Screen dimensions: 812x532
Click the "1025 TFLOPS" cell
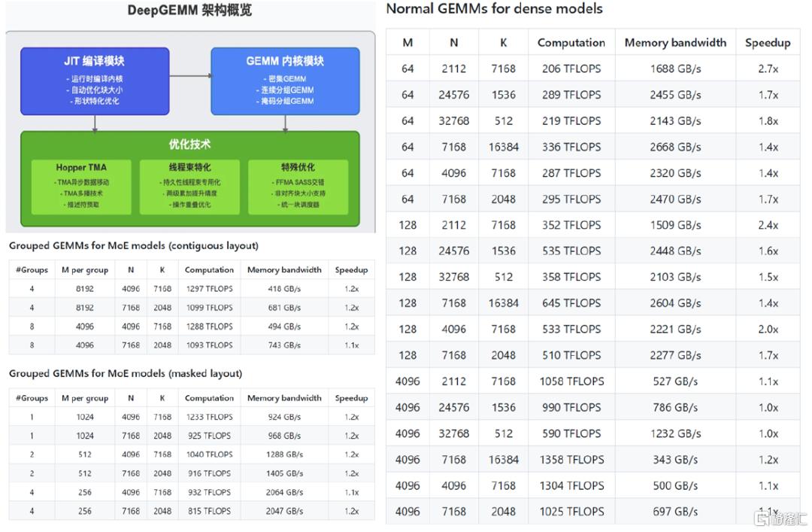pyautogui.click(x=571, y=511)
